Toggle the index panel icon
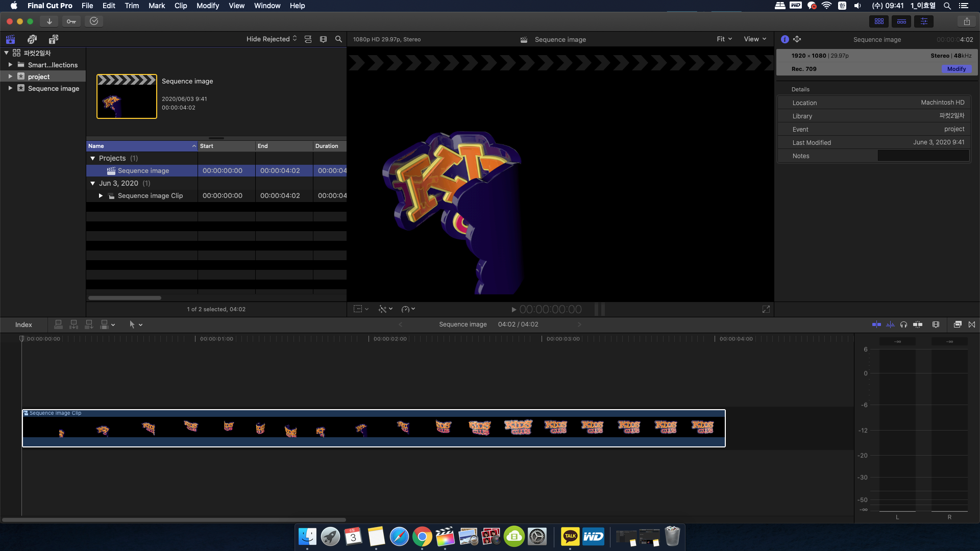Screen dimensions: 980x551 pos(22,324)
